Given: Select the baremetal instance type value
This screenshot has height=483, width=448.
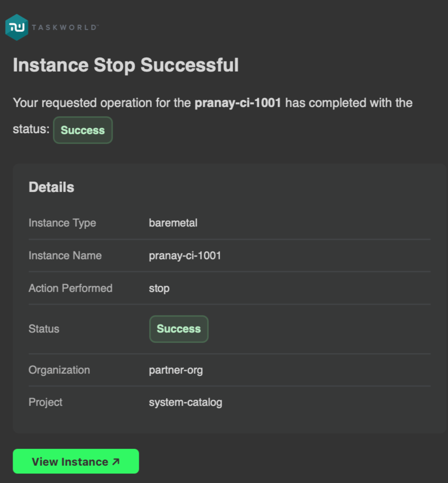Looking at the screenshot, I should point(173,223).
